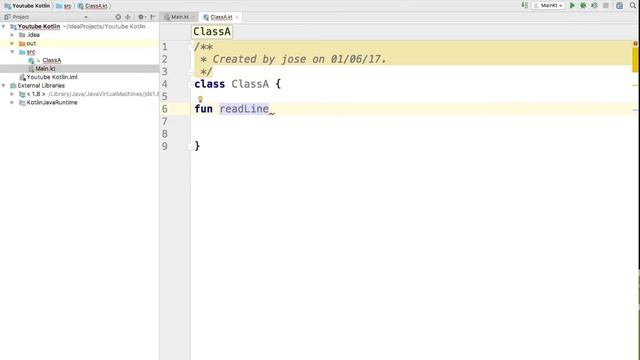Close the ClassA.kt tab
The image size is (640, 360).
click(x=237, y=17)
